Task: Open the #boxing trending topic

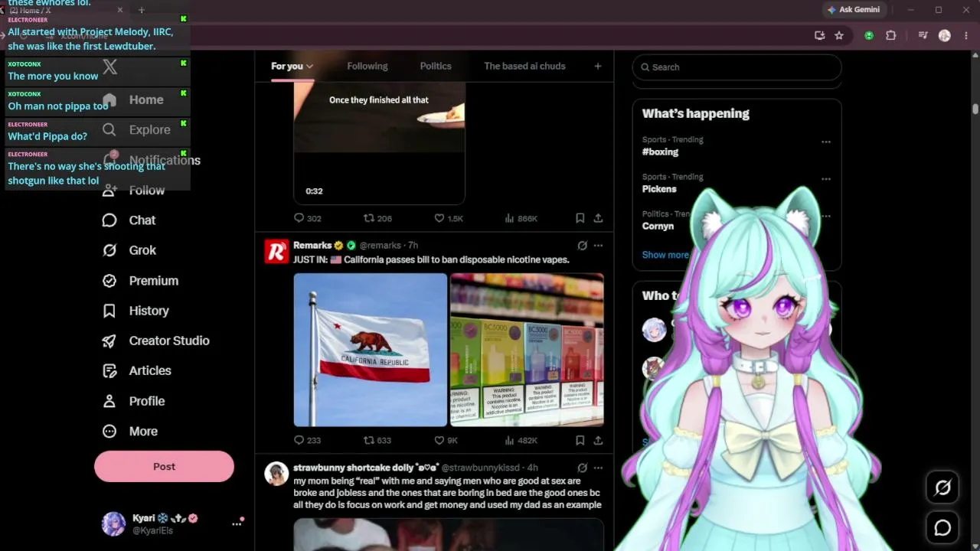Action: (660, 152)
